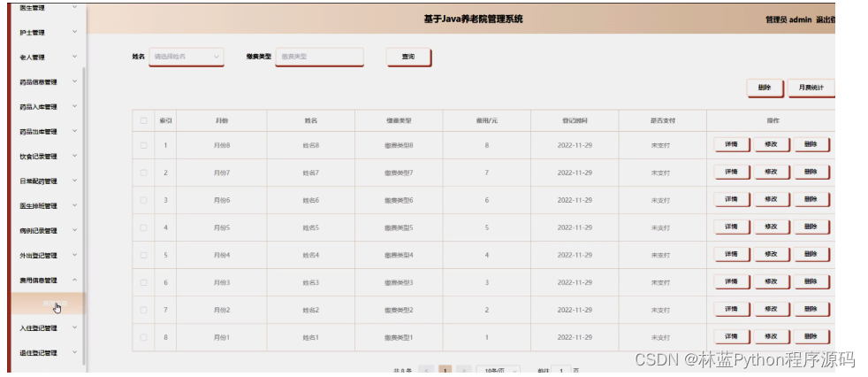Open the 退住登记管理 menu

[48, 352]
